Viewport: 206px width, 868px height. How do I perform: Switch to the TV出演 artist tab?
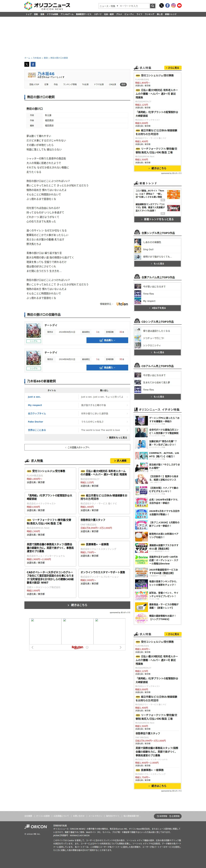coord(85,85)
